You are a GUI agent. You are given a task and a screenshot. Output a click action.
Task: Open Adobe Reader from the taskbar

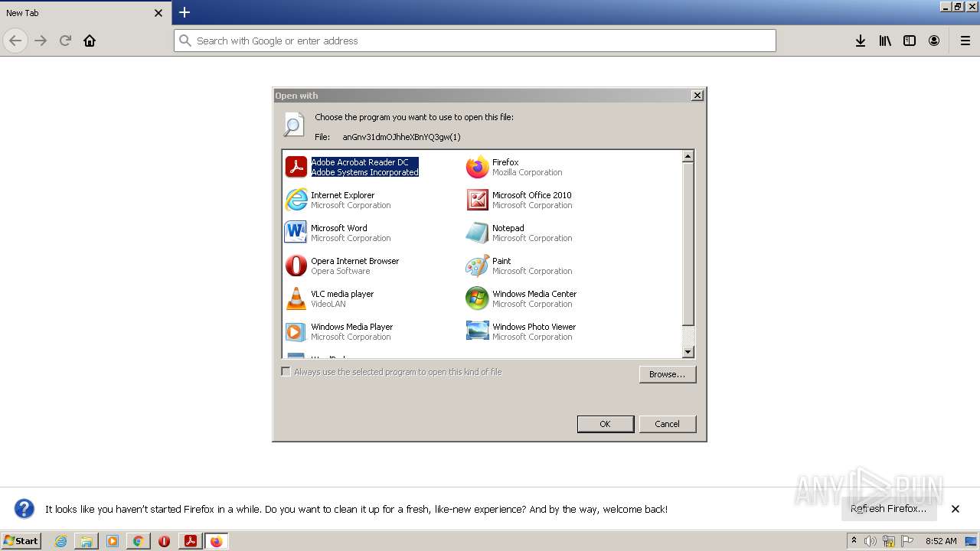(190, 541)
